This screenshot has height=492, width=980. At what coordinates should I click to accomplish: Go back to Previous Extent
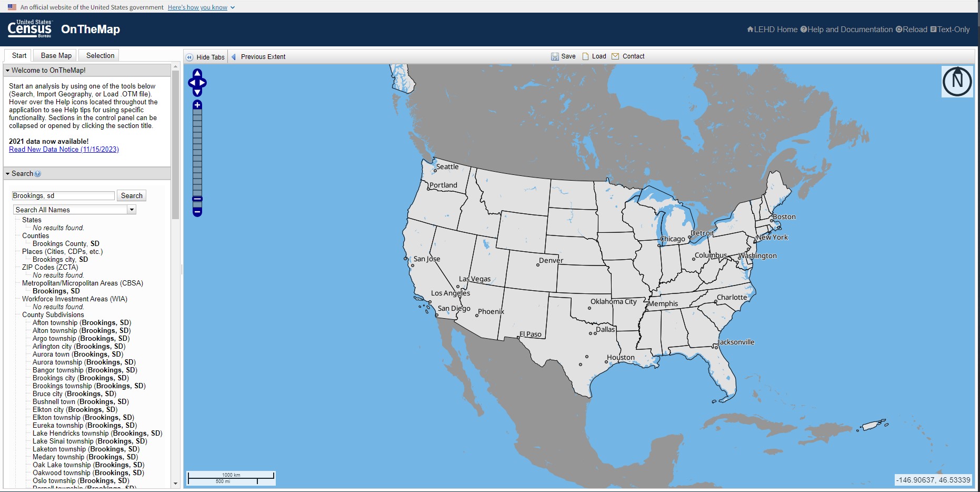point(258,57)
